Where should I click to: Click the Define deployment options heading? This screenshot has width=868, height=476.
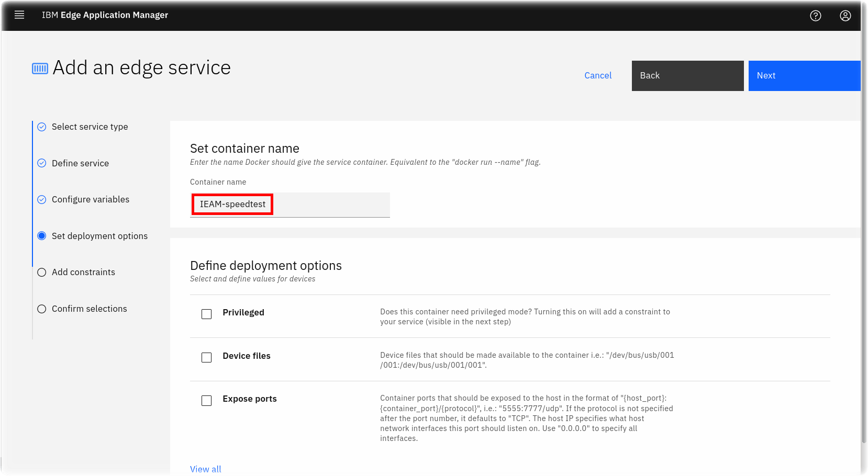coord(266,266)
